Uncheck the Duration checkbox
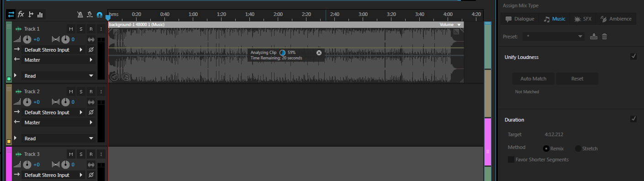This screenshot has width=644, height=181. pyautogui.click(x=633, y=119)
